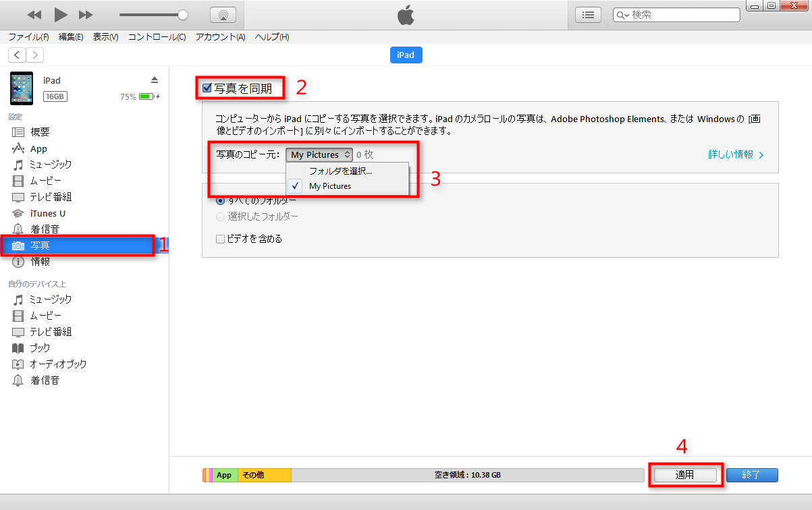Image resolution: width=812 pixels, height=510 pixels.
Task: Open 詳しい情報 link
Action: point(736,154)
